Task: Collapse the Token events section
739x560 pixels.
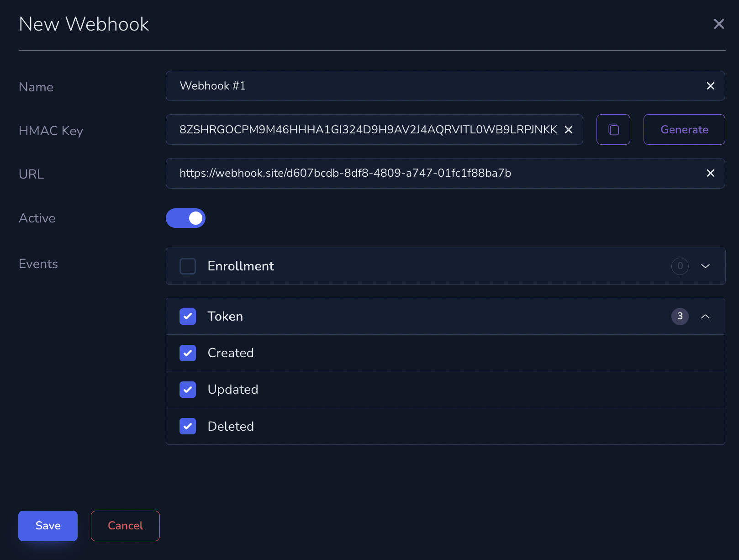Action: click(x=705, y=316)
